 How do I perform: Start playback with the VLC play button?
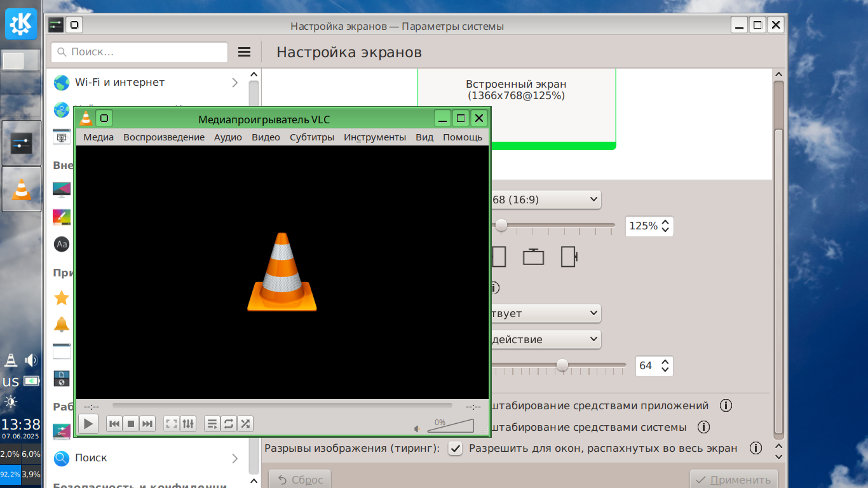pos(88,424)
